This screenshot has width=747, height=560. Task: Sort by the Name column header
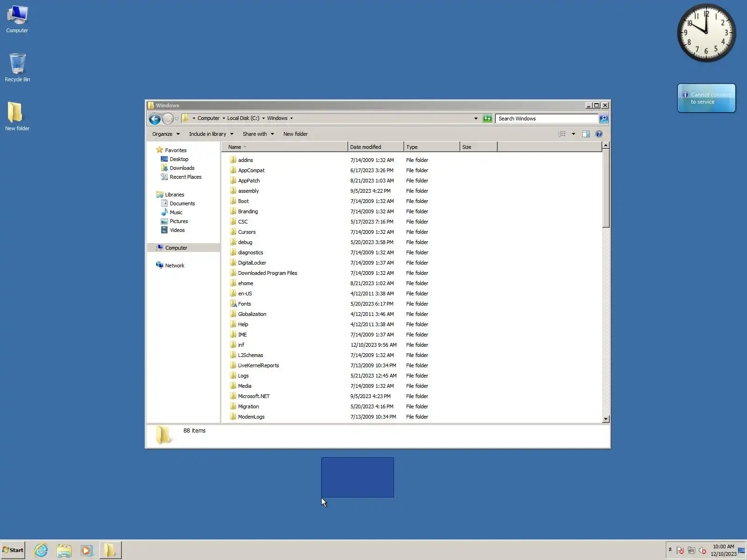tap(285, 147)
